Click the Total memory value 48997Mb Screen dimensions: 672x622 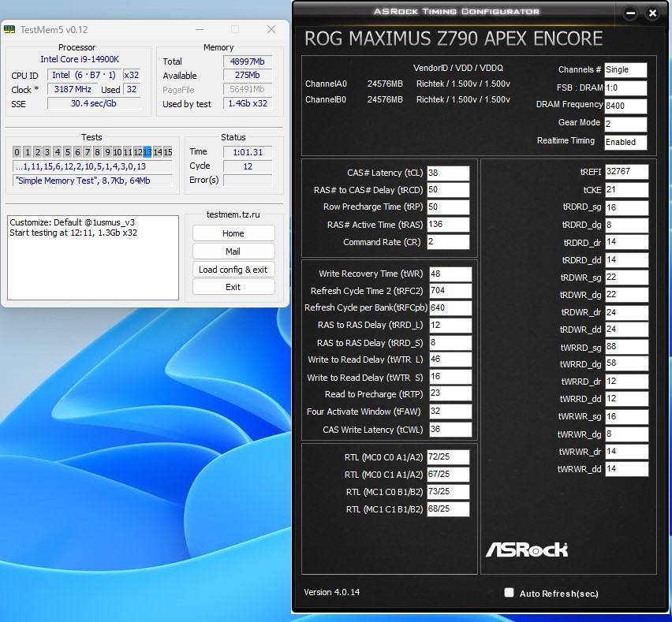[248, 61]
